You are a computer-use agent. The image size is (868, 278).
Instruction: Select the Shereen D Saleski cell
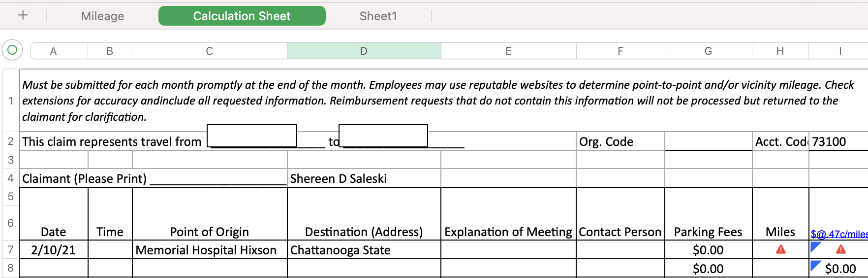tap(364, 178)
